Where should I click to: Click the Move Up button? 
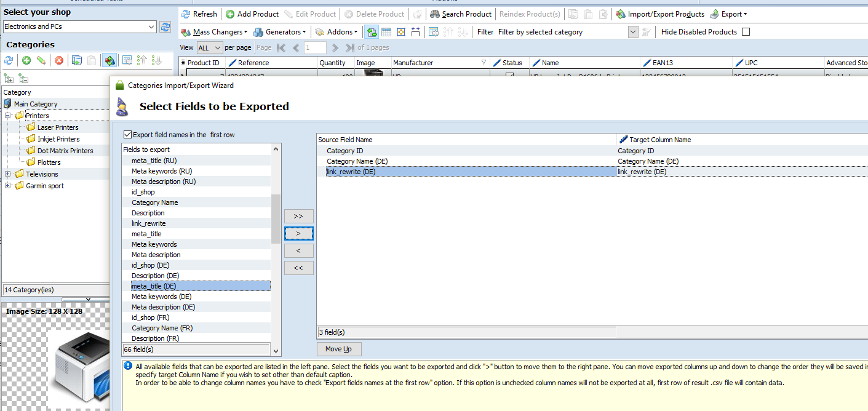338,349
